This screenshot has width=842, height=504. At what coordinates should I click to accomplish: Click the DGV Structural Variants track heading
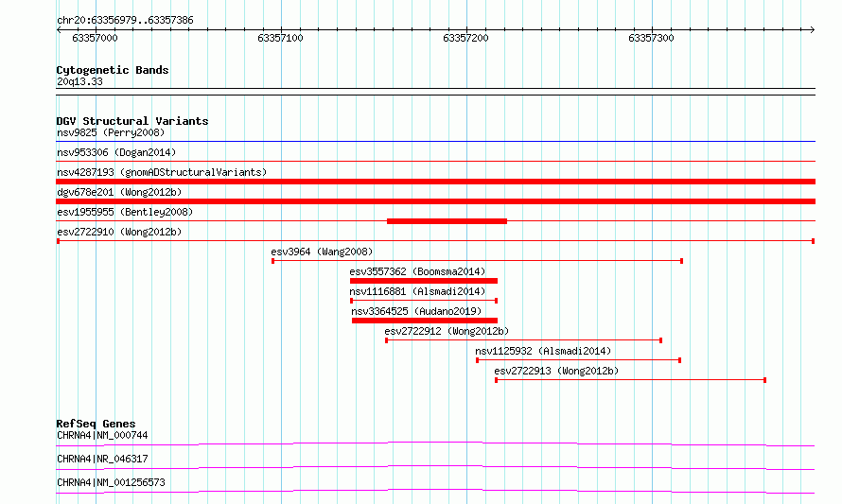pyautogui.click(x=132, y=121)
